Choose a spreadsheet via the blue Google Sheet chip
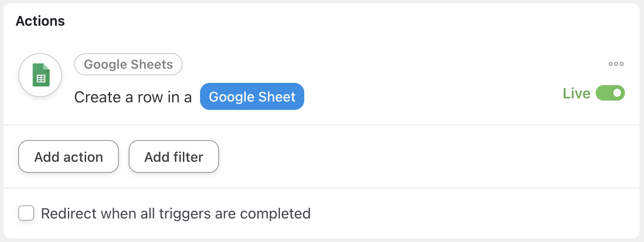This screenshot has width=644, height=242. [x=252, y=97]
